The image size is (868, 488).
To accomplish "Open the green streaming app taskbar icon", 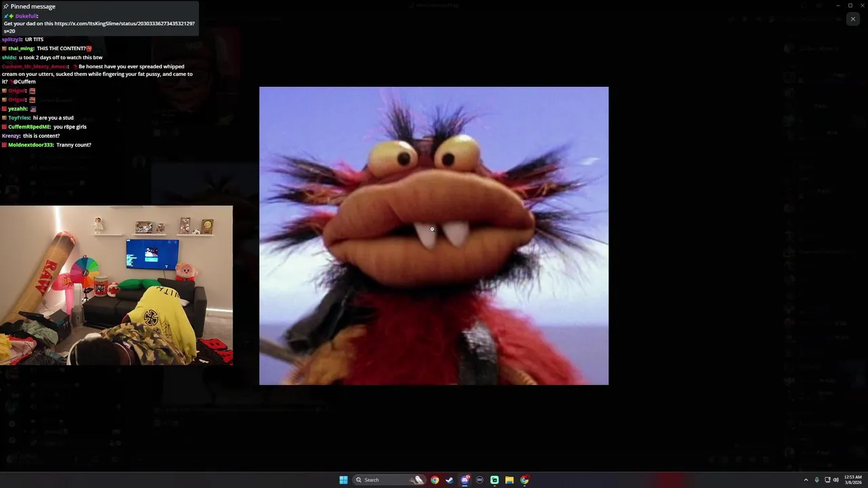I will [494, 480].
